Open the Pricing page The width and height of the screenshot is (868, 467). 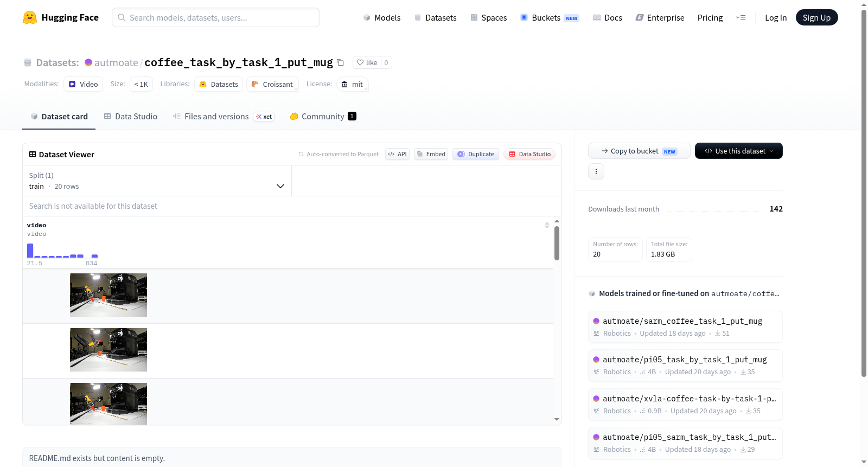pos(710,17)
